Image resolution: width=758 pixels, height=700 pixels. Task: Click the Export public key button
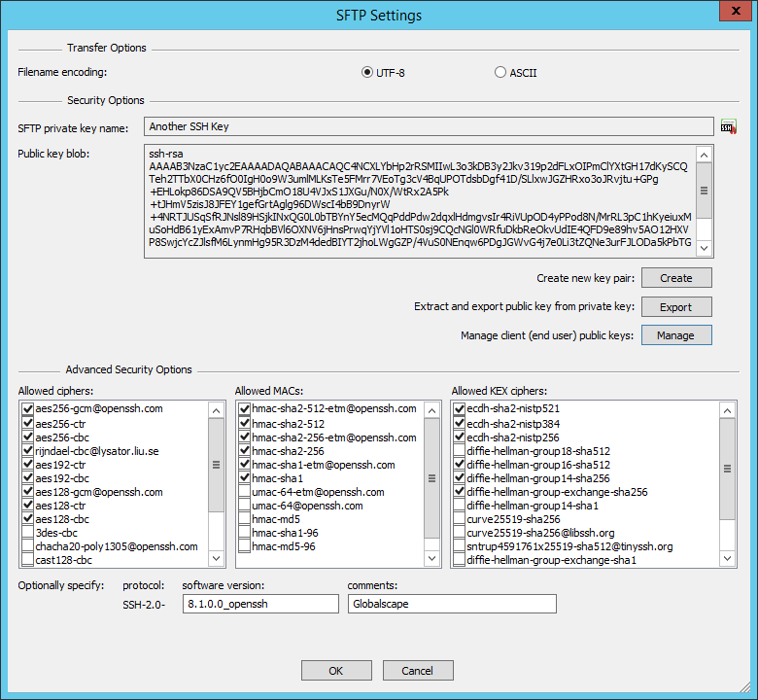tap(675, 307)
